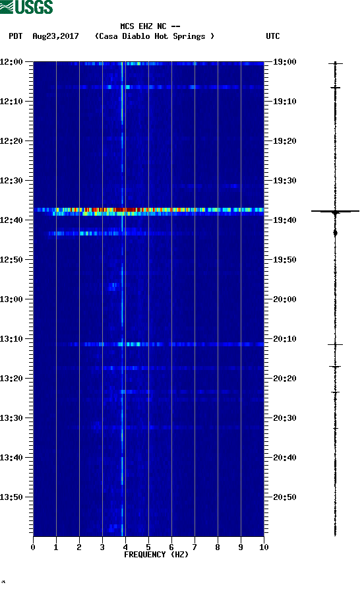Click the 20:30 UTC time label
The width and height of the screenshot is (364, 589).
(x=285, y=418)
